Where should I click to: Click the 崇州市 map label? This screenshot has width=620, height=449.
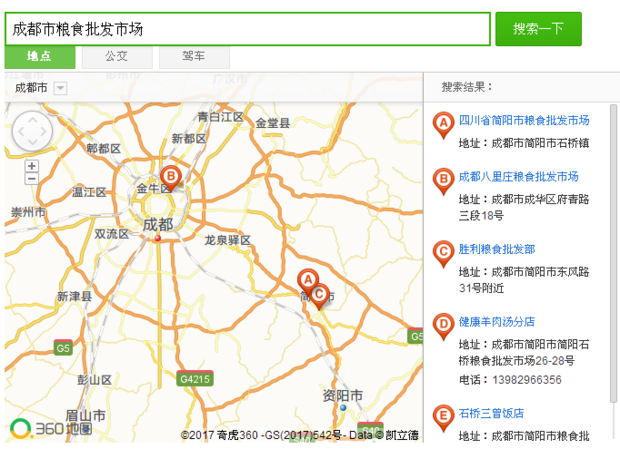28,213
